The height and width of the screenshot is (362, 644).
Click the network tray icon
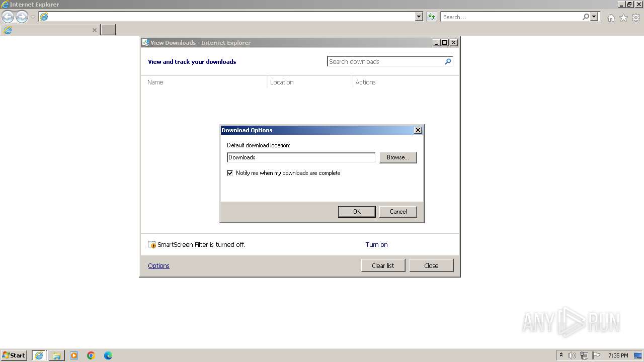[x=584, y=355]
